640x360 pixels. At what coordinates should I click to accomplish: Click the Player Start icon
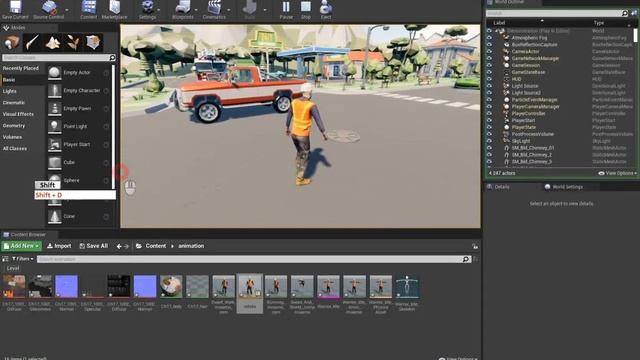[54, 144]
